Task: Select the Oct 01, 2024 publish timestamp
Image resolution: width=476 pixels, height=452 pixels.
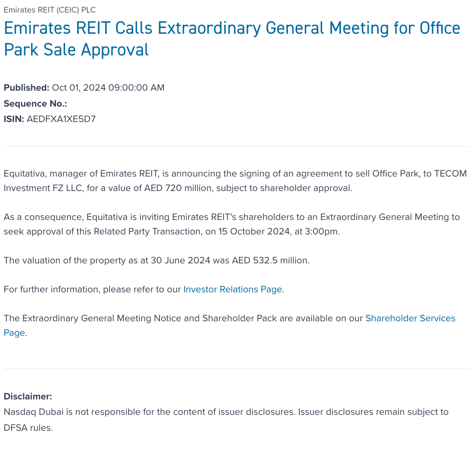Action: [108, 88]
